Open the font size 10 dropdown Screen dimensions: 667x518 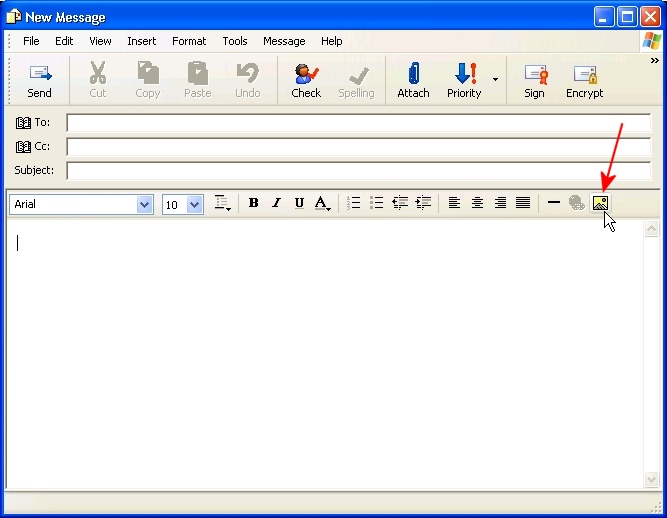(x=195, y=205)
